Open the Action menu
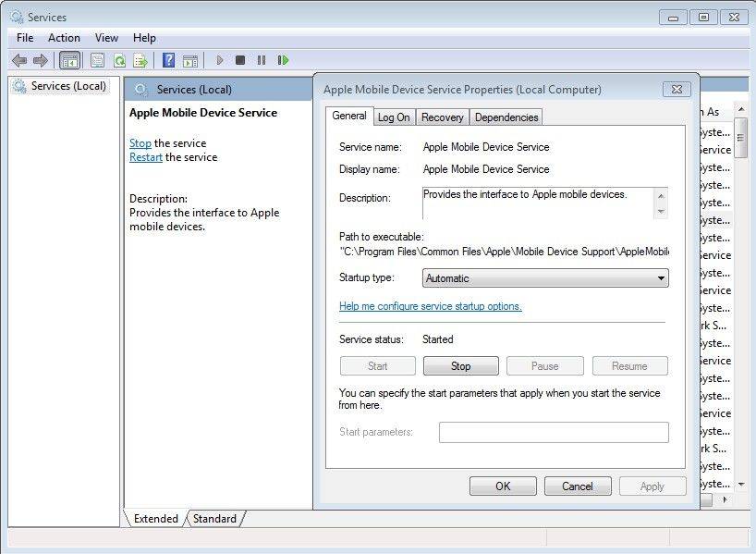The width and height of the screenshot is (756, 554). (x=64, y=38)
